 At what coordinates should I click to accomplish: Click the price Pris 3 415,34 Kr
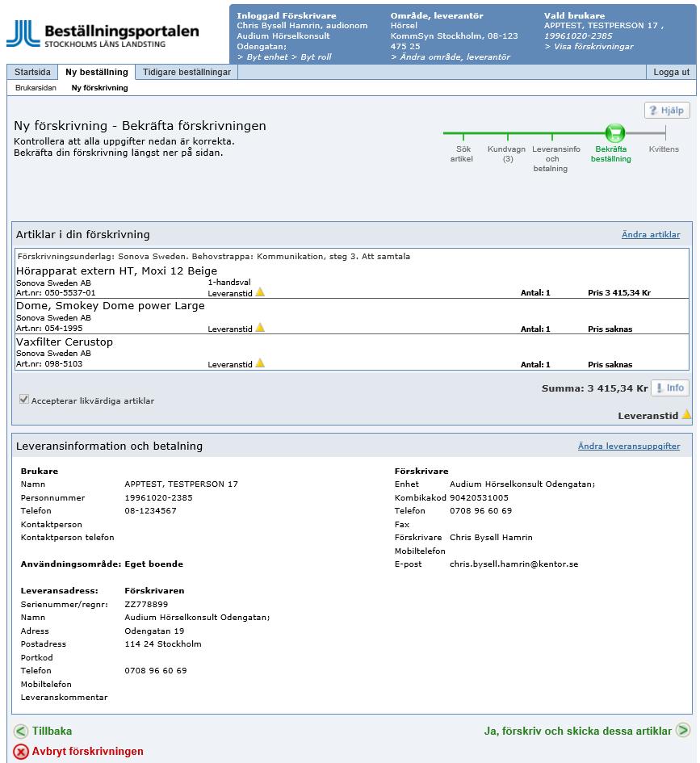click(x=618, y=293)
